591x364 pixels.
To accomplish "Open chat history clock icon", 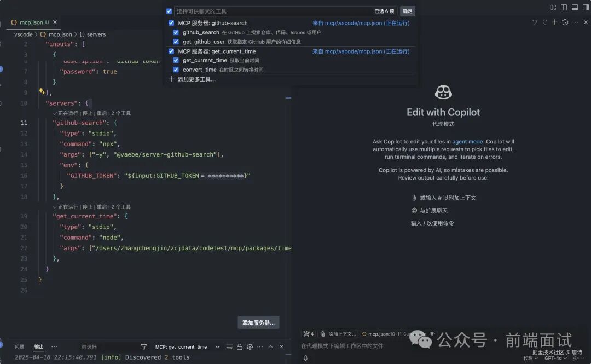I will pos(565,22).
